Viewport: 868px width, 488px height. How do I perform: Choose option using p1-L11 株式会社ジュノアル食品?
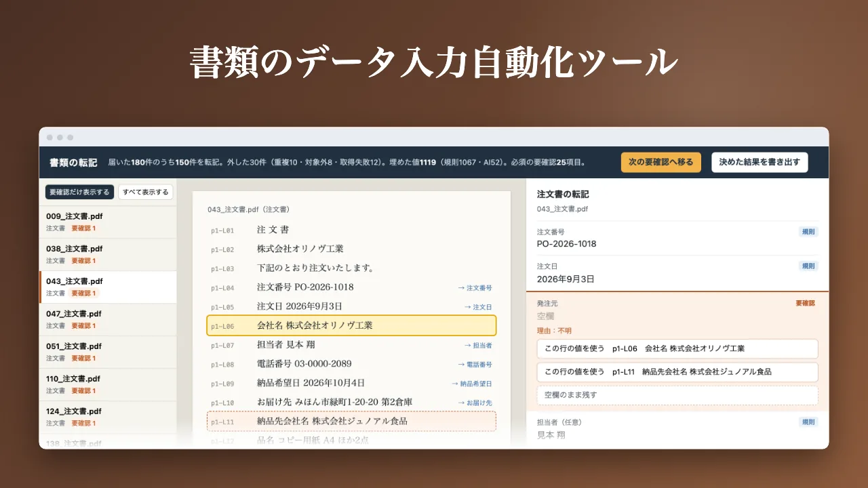tap(677, 372)
